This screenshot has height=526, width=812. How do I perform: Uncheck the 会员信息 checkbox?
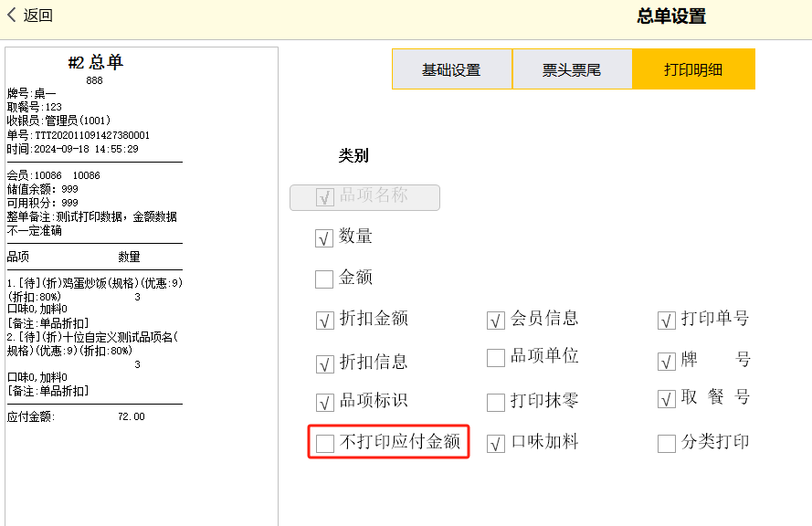496,321
